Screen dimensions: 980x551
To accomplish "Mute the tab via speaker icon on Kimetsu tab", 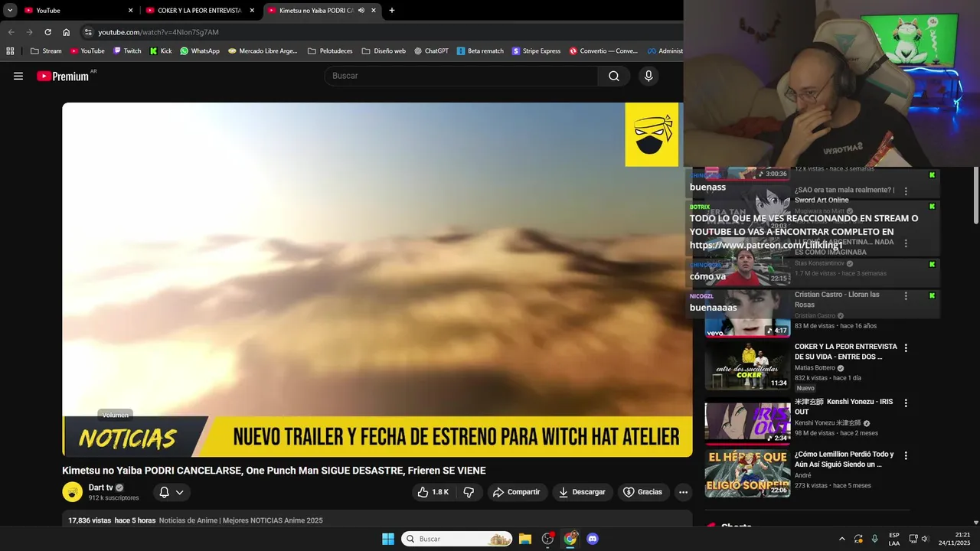I will tap(361, 11).
